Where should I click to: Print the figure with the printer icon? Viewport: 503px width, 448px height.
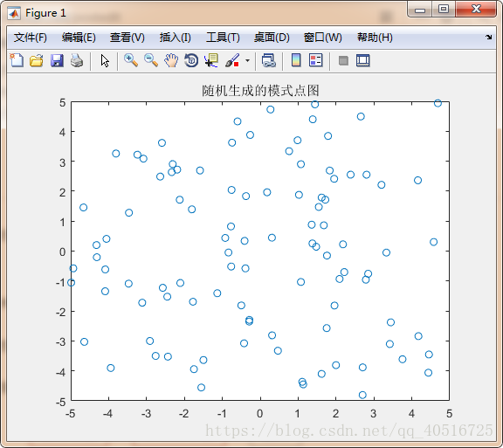(x=77, y=60)
